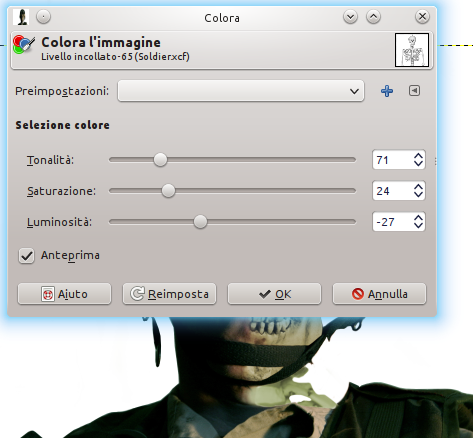Click the Luminosità value input field
This screenshot has height=438, width=473.
point(393,222)
